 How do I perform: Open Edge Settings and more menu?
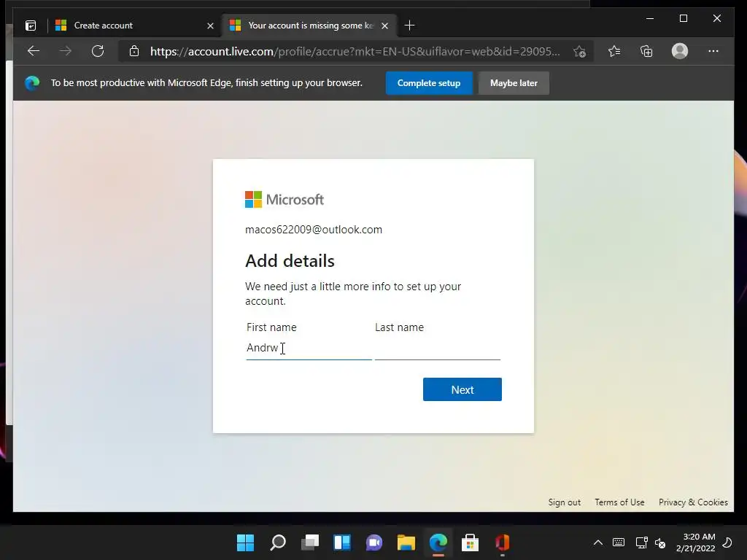coord(713,51)
